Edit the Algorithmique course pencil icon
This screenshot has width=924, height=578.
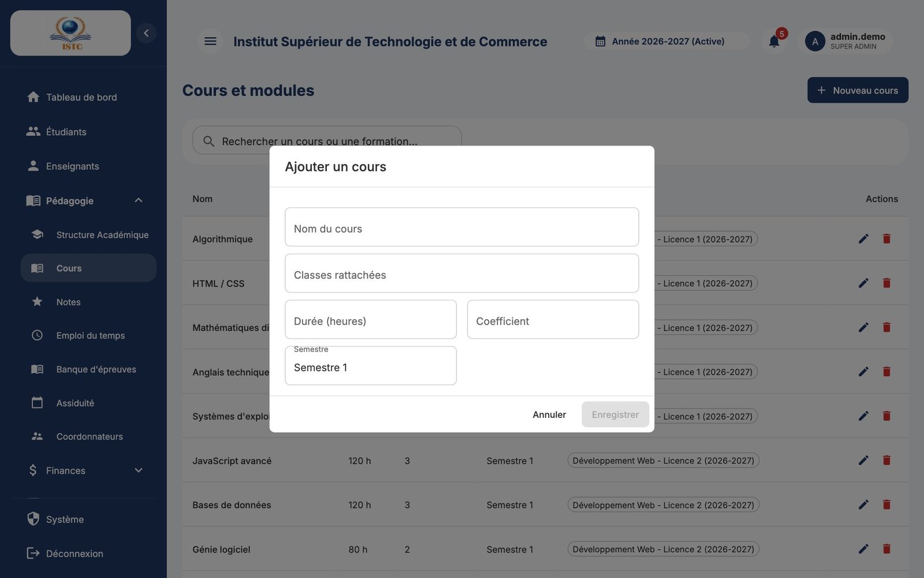(x=863, y=239)
